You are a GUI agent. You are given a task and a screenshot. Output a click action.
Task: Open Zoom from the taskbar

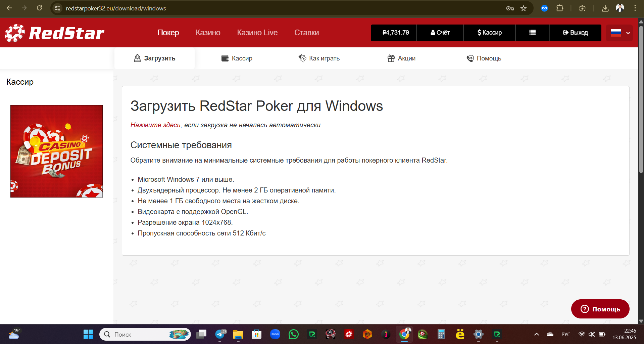(275, 334)
